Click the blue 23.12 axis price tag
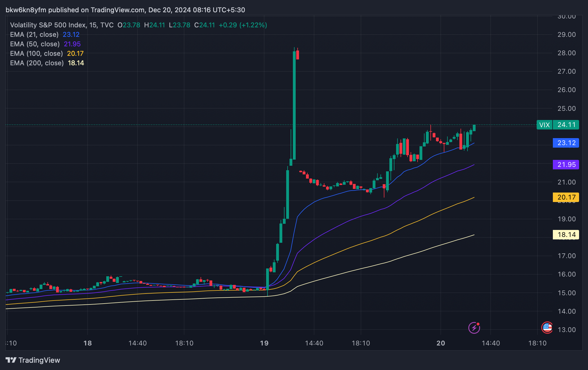Screen dimensions: 588x370 point(566,143)
